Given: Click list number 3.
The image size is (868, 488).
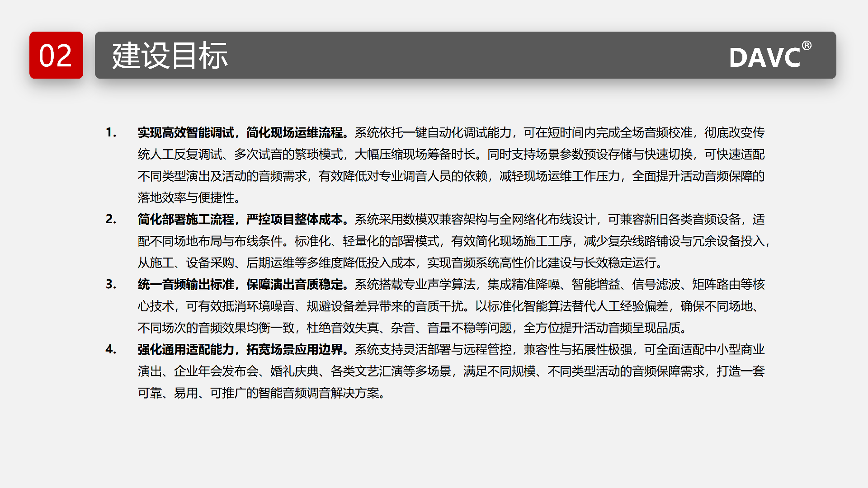Looking at the screenshot, I should pyautogui.click(x=111, y=284).
